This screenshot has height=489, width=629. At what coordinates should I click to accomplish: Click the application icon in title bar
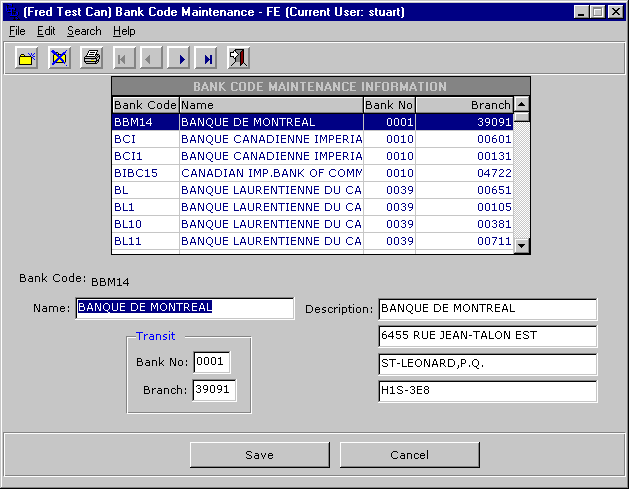(12, 12)
